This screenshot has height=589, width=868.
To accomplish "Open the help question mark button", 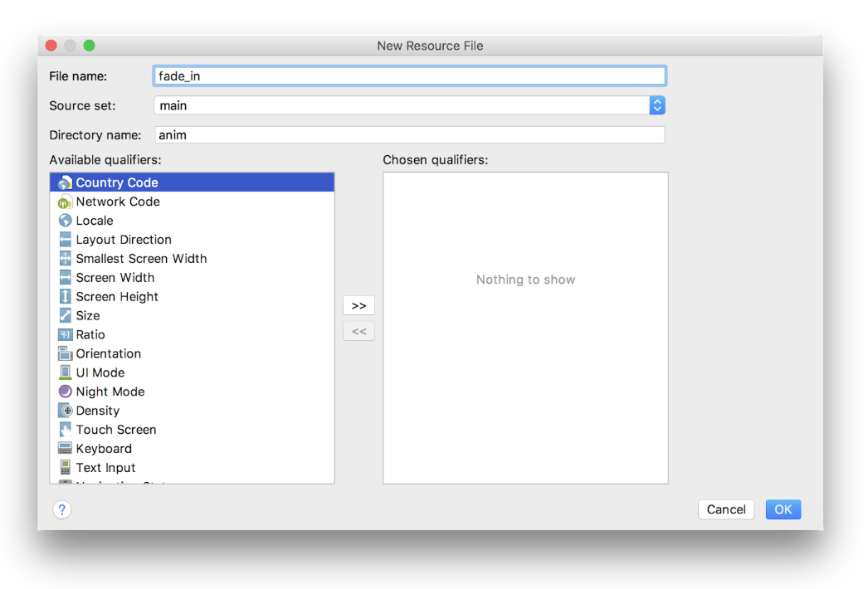I will tap(61, 509).
